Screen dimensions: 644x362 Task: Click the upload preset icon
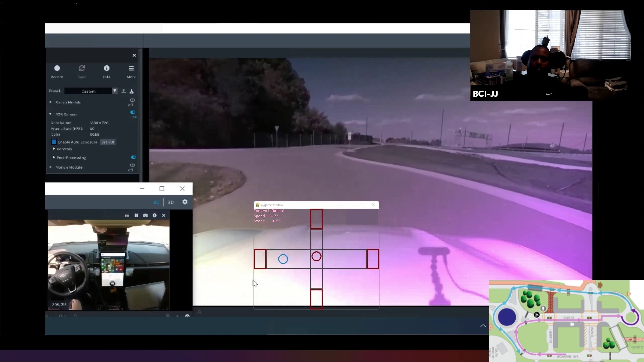coord(124,91)
